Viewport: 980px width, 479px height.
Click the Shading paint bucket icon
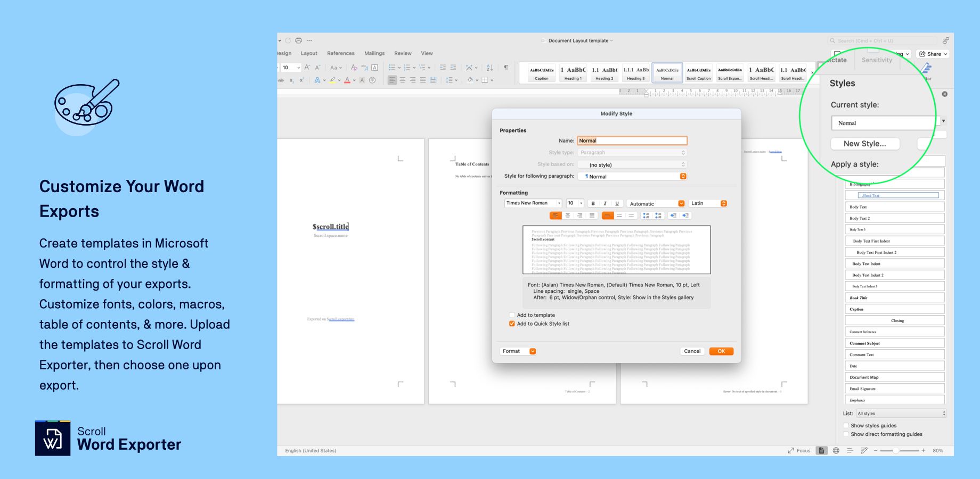(x=470, y=80)
